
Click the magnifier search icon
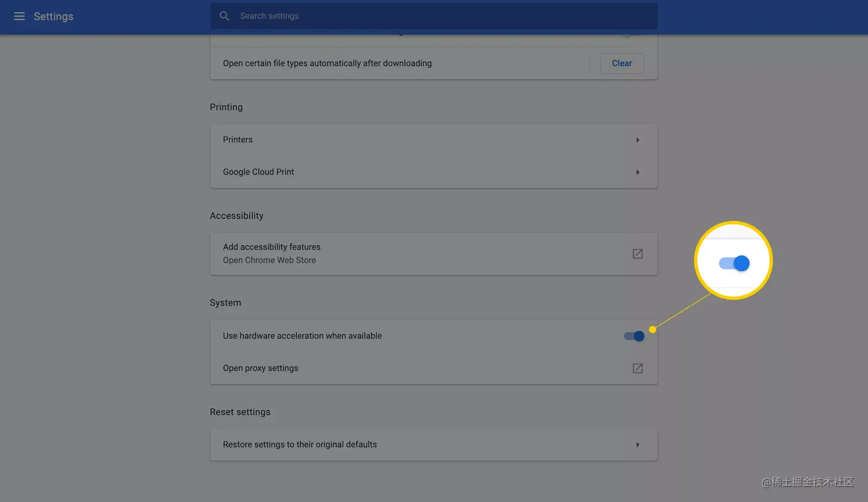click(224, 16)
